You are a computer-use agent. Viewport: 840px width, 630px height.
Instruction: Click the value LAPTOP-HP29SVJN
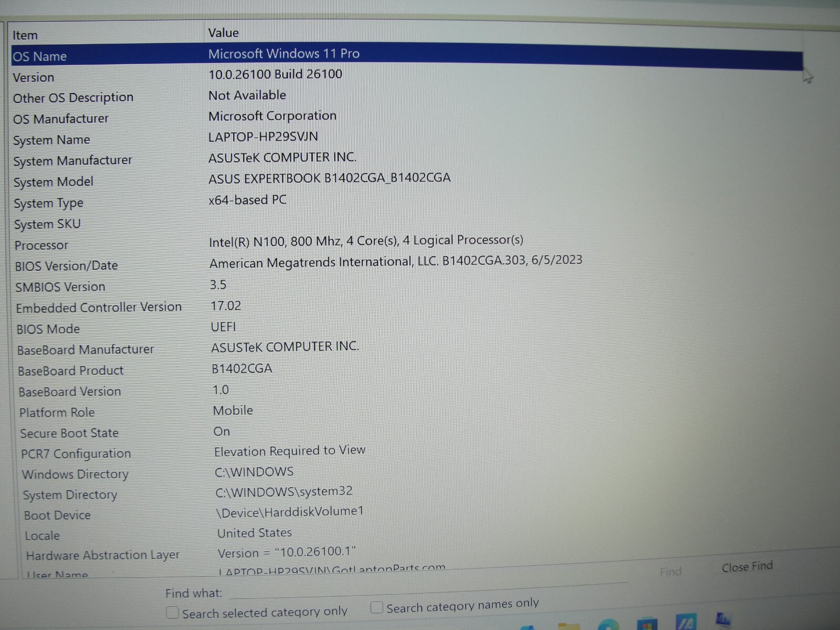[x=263, y=136]
